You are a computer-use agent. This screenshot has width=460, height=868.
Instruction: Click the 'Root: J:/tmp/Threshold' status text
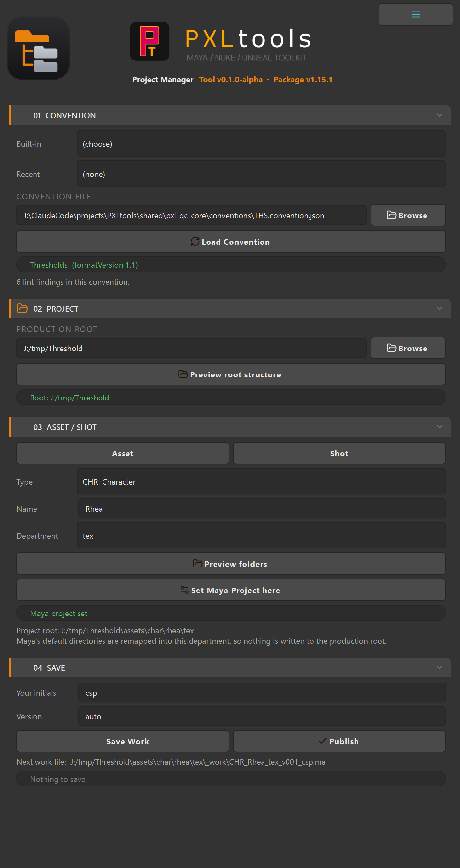[69, 398]
